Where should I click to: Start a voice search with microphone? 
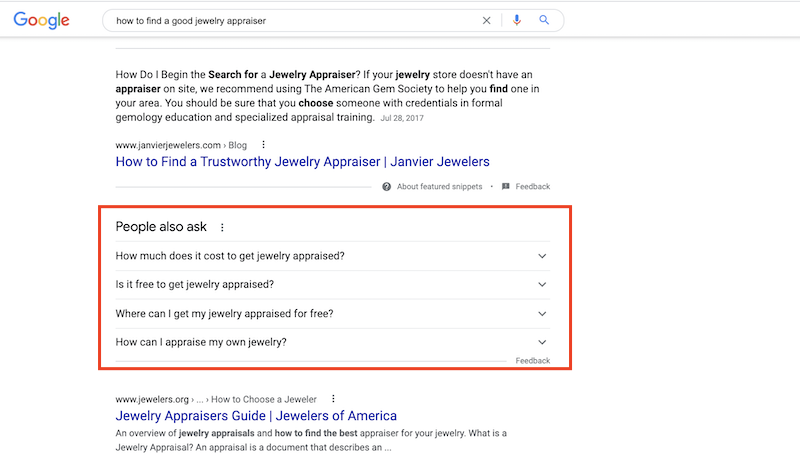[x=517, y=20]
